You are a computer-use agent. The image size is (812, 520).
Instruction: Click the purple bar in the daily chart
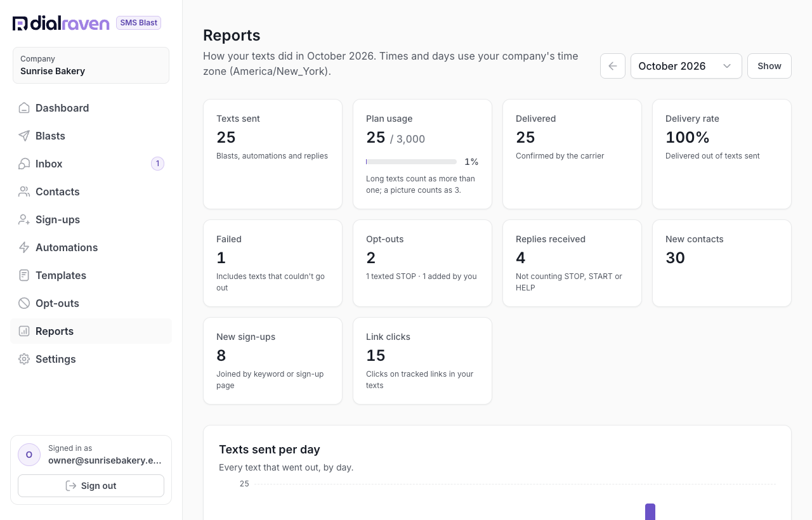click(650, 512)
